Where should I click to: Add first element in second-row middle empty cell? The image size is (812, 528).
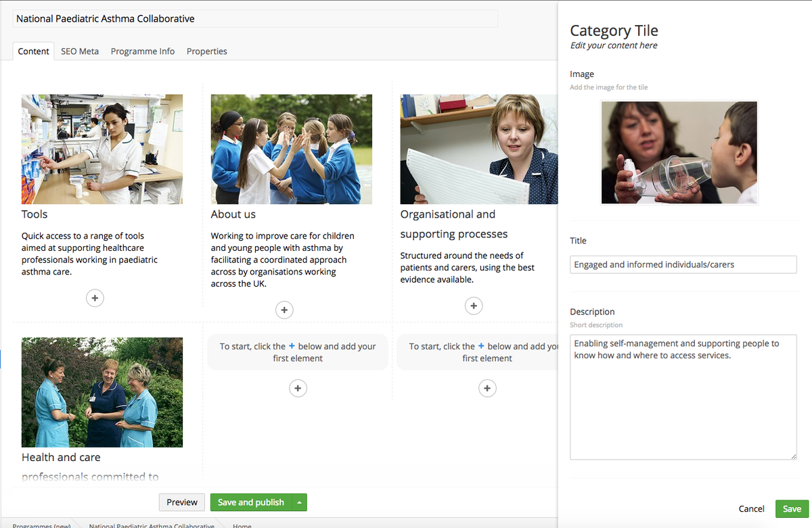pos(298,388)
